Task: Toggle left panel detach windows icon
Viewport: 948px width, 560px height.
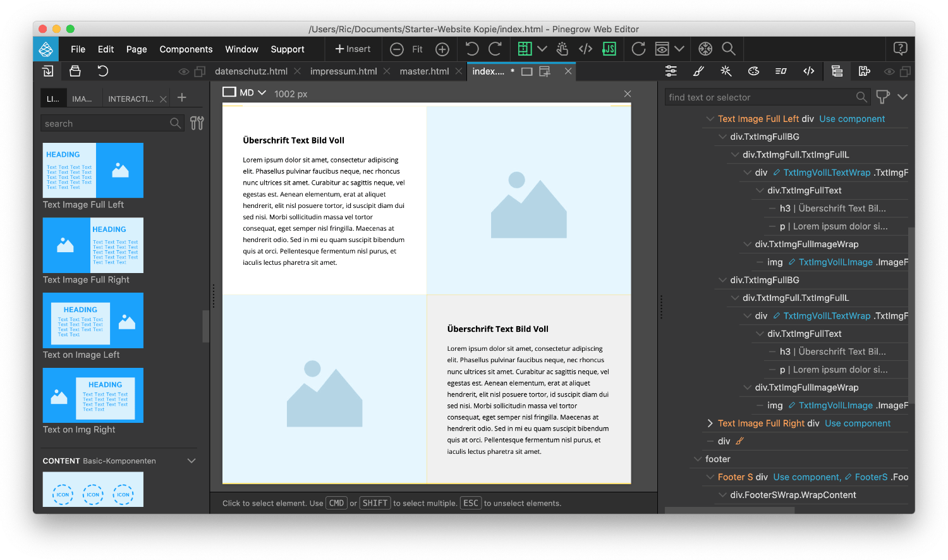Action: tap(200, 72)
